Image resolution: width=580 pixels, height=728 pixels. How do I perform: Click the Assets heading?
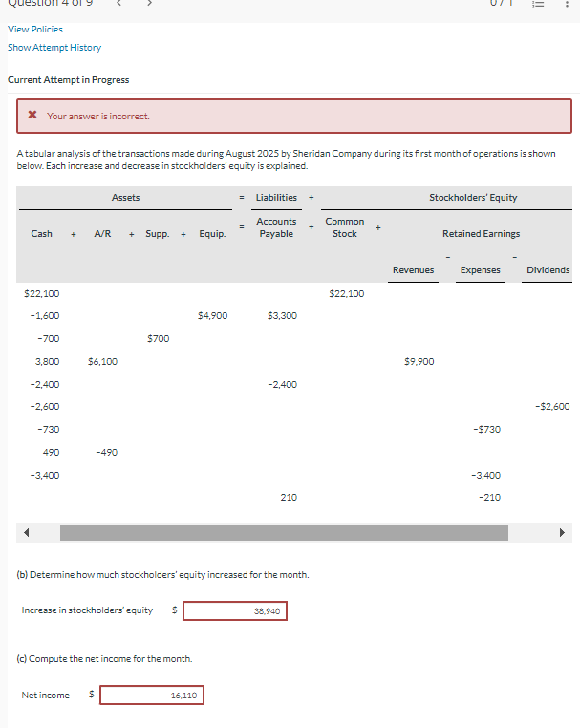pos(125,198)
